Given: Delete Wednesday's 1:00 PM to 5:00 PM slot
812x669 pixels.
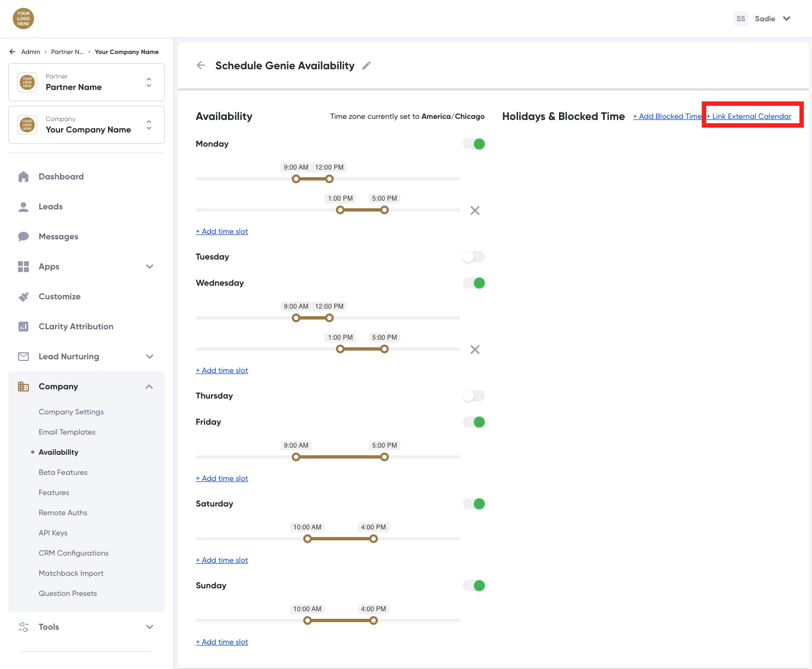Looking at the screenshot, I should pos(475,349).
